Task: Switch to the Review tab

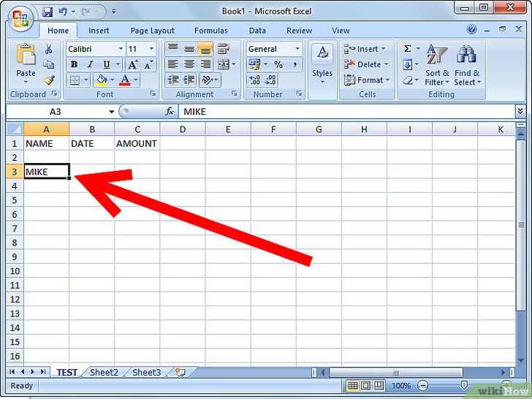Action: (299, 31)
